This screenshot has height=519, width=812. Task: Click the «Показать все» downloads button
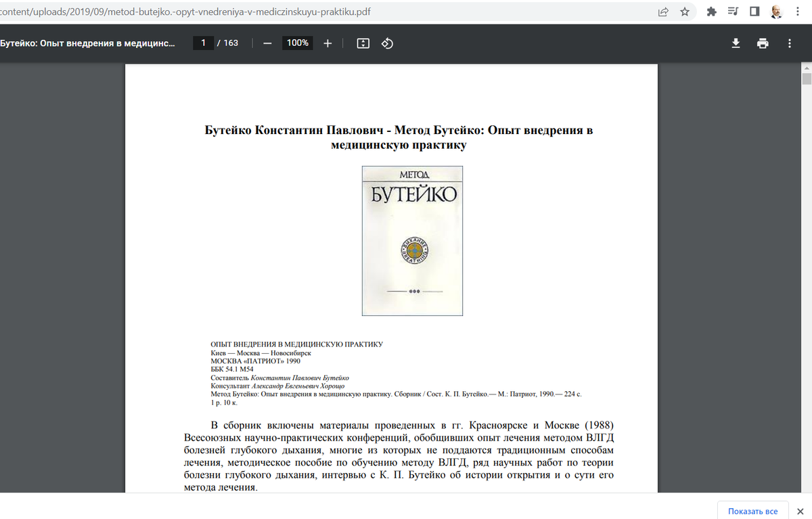click(x=752, y=511)
